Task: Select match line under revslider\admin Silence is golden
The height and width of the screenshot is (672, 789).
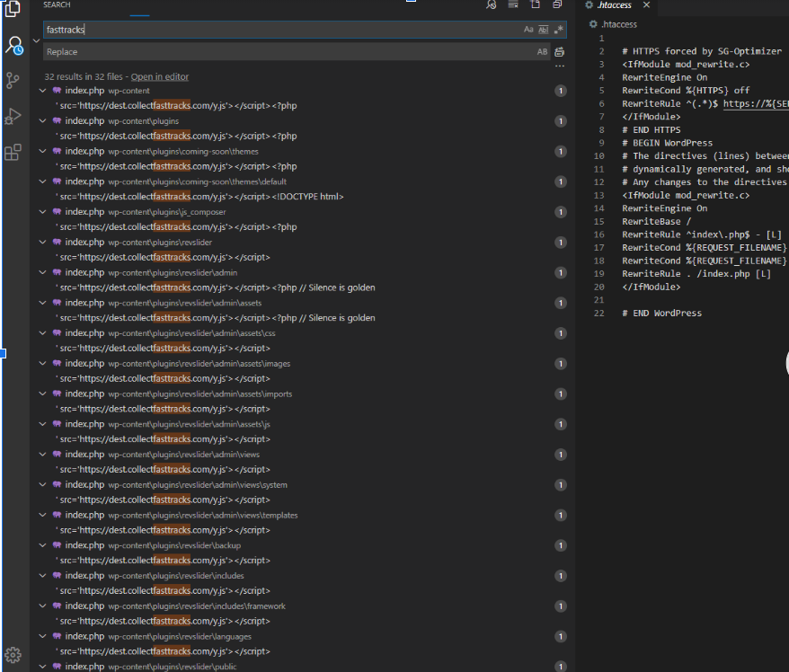Action: pyautogui.click(x=216, y=287)
